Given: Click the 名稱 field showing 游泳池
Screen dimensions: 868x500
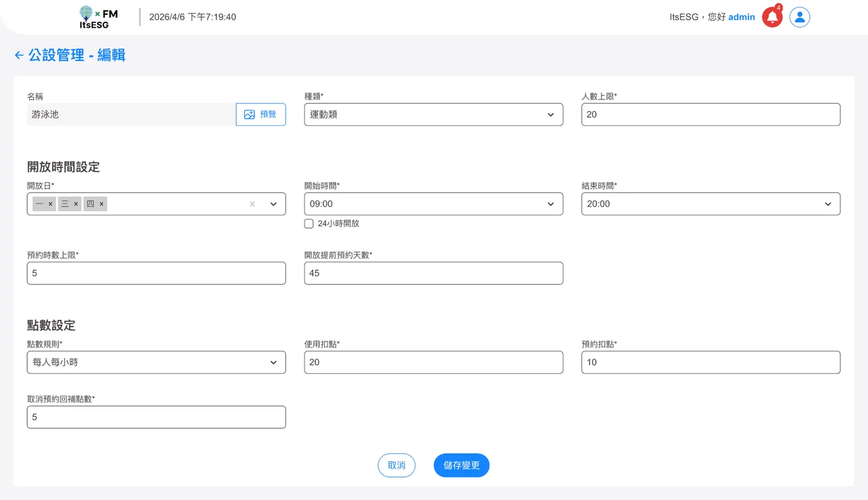Looking at the screenshot, I should click(x=132, y=114).
